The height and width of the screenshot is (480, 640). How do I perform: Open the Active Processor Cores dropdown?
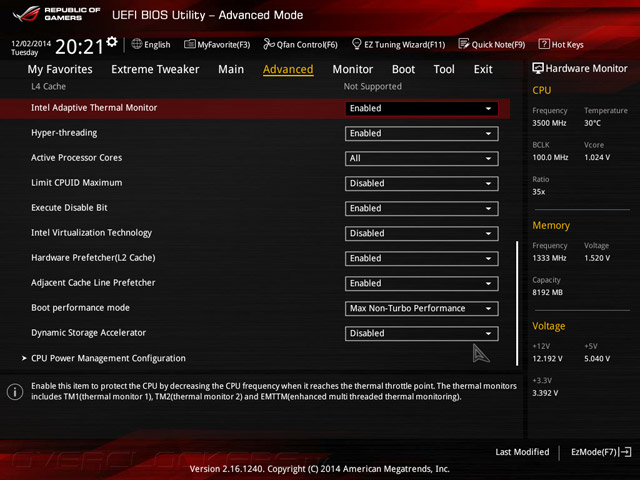(422, 158)
